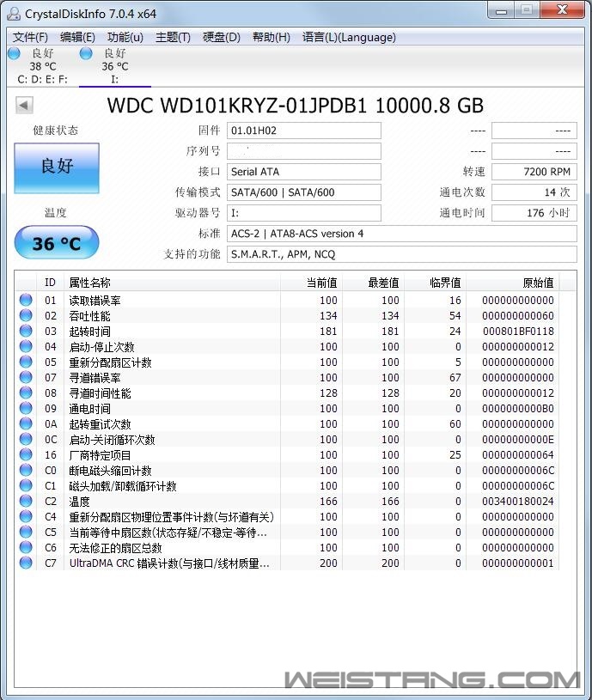Screen dimensions: 592x700
Task: Click the raw value 0000000000B0
Action: pos(518,409)
